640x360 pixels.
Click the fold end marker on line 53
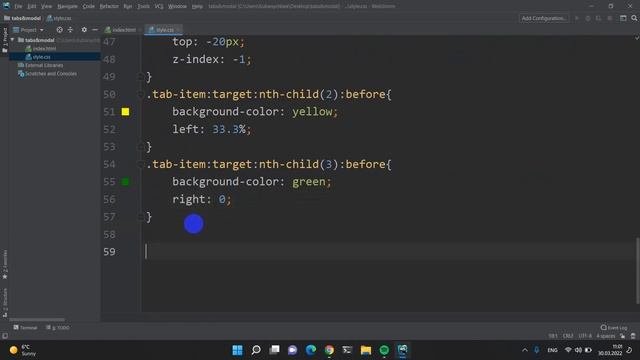point(140,147)
